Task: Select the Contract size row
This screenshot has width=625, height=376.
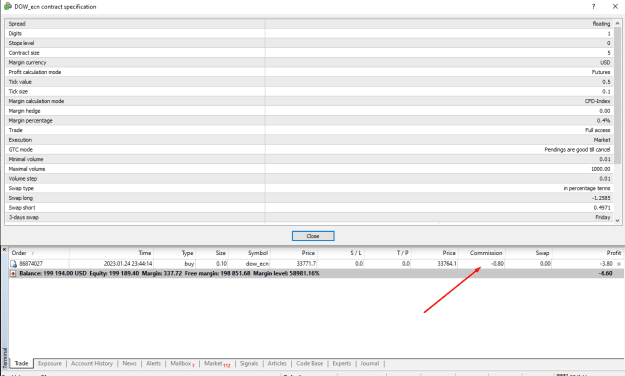Action: point(309,53)
